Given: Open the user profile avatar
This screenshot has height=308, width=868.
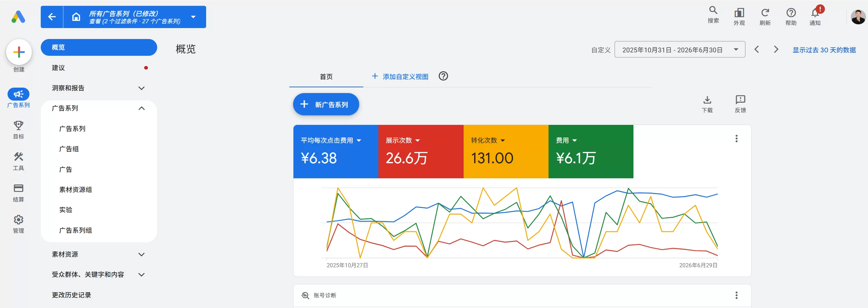Looking at the screenshot, I should point(858,17).
